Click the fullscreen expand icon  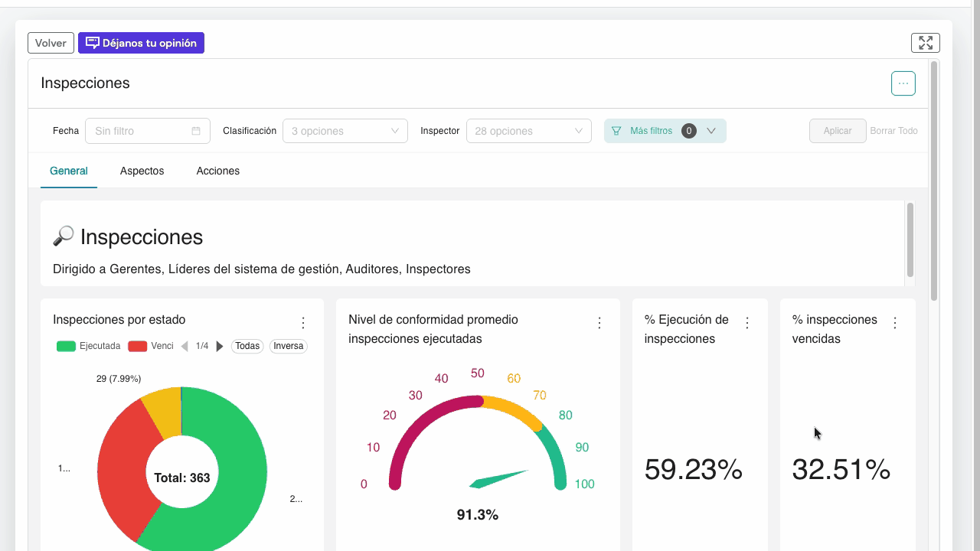click(925, 43)
